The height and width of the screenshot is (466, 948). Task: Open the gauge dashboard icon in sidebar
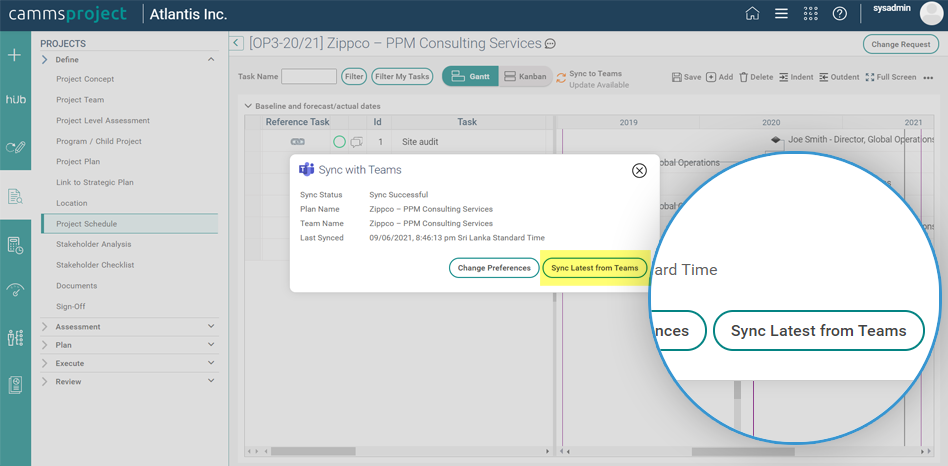click(x=15, y=290)
